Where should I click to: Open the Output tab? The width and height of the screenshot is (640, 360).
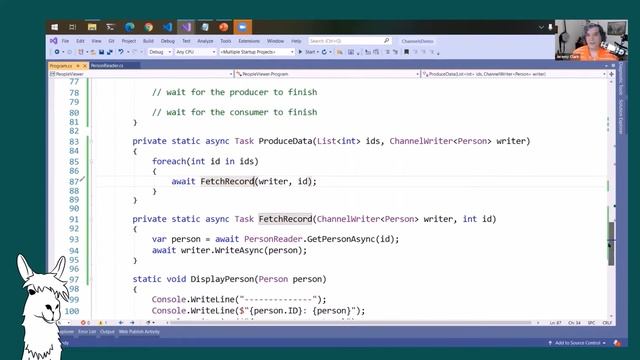pyautogui.click(x=107, y=332)
